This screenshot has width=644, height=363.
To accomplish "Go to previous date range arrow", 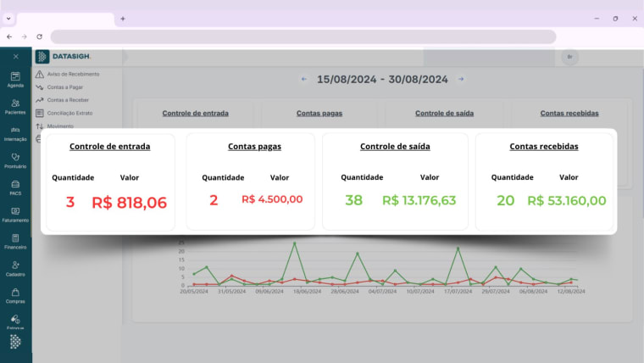I will (x=304, y=79).
